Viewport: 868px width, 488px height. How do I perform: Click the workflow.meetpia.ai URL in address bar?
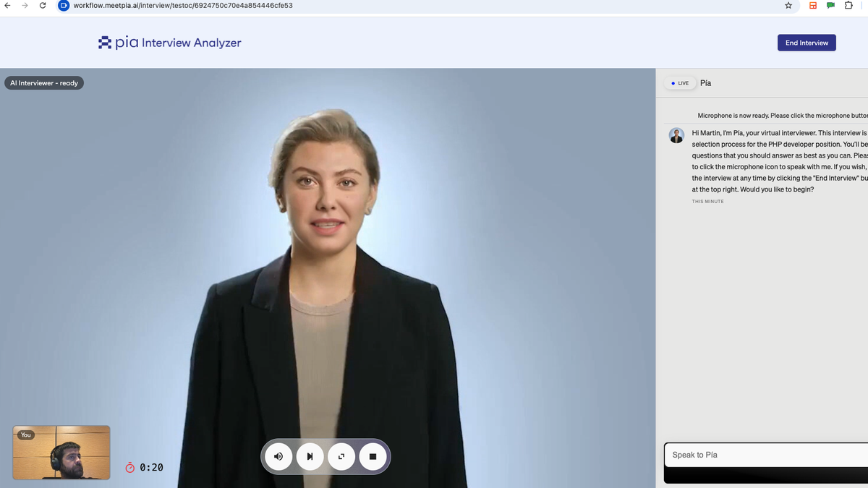174,6
